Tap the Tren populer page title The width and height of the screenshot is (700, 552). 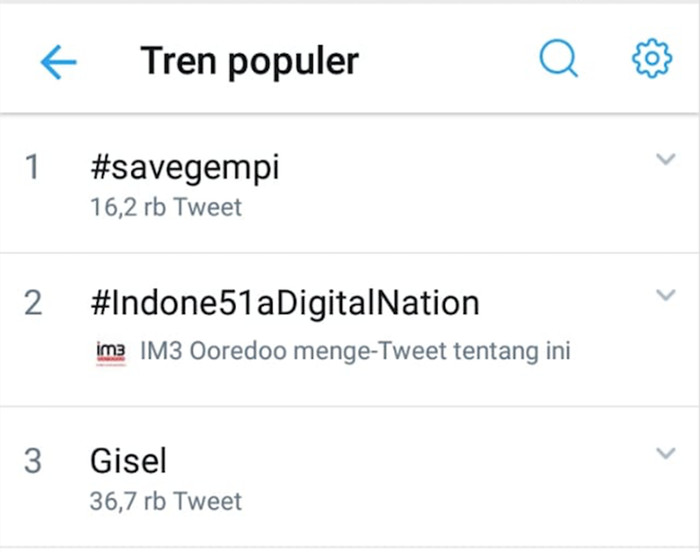point(250,62)
